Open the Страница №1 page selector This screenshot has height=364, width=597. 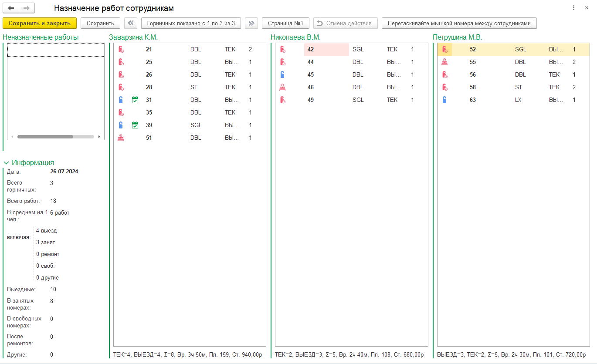click(x=285, y=23)
